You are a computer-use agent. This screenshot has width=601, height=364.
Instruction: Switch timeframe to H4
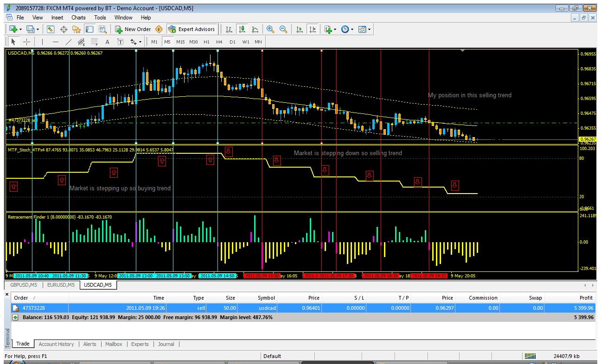(x=219, y=42)
